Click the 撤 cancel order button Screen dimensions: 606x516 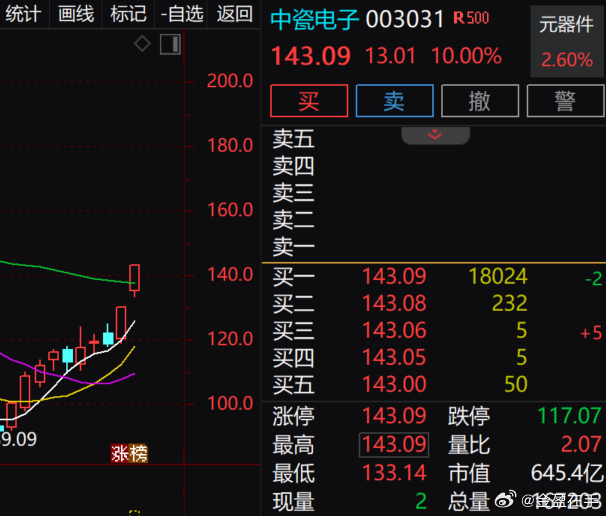(x=480, y=101)
